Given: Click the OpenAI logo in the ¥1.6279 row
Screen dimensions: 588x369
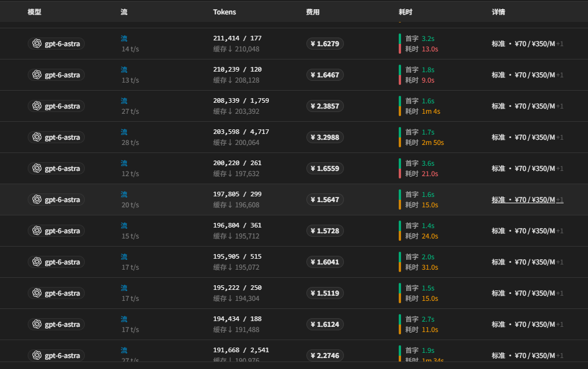Looking at the screenshot, I should [x=37, y=43].
